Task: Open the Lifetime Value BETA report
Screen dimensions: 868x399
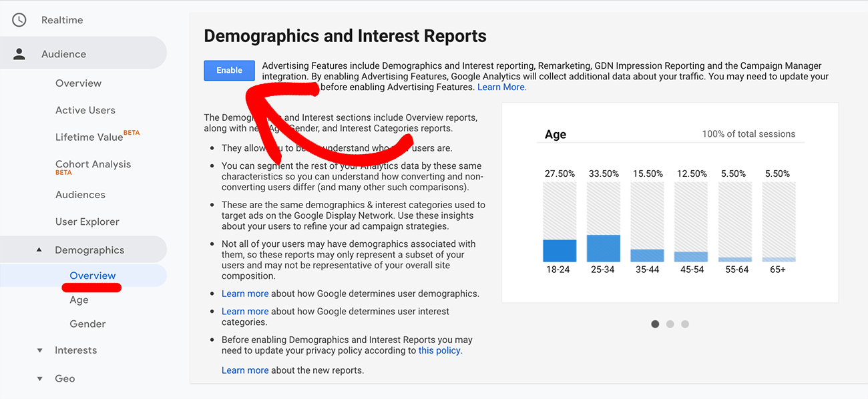Action: coord(90,137)
